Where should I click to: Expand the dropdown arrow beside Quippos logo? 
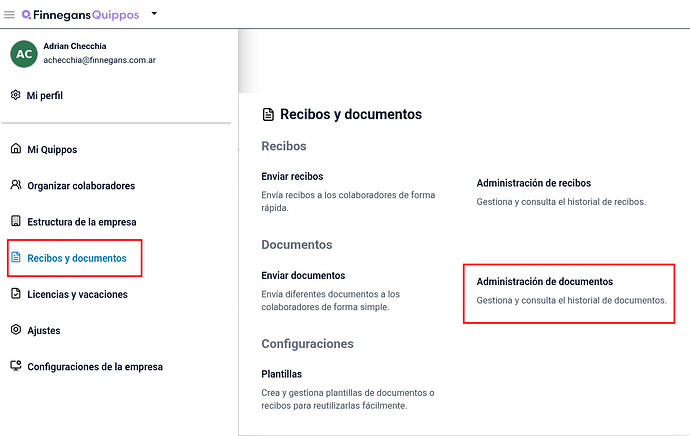tap(154, 14)
